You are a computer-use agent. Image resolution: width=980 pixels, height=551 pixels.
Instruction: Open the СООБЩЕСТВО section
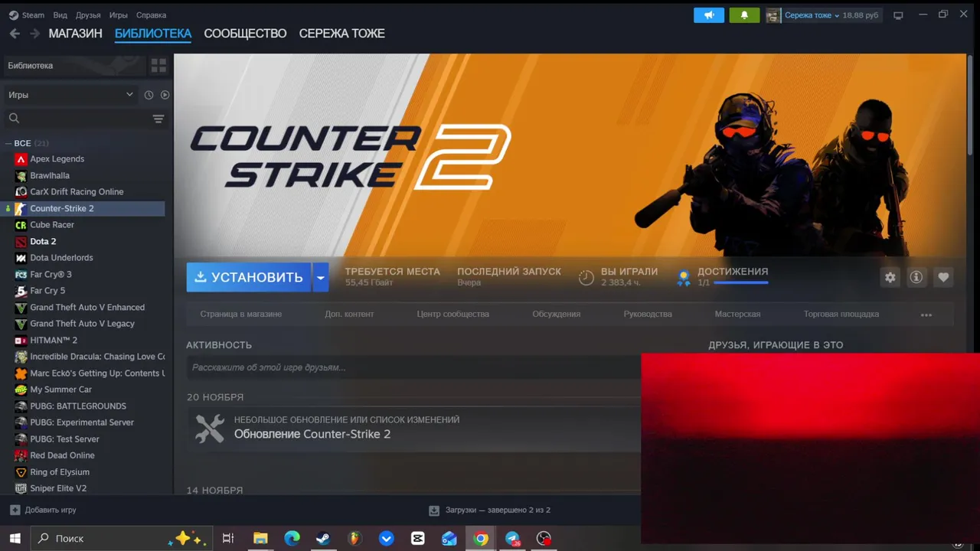[245, 34]
